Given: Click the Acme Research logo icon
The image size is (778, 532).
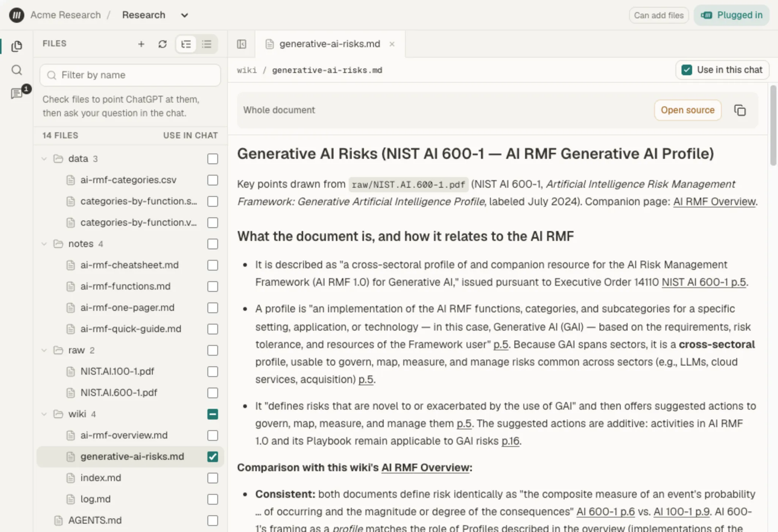Looking at the screenshot, I should [x=16, y=15].
